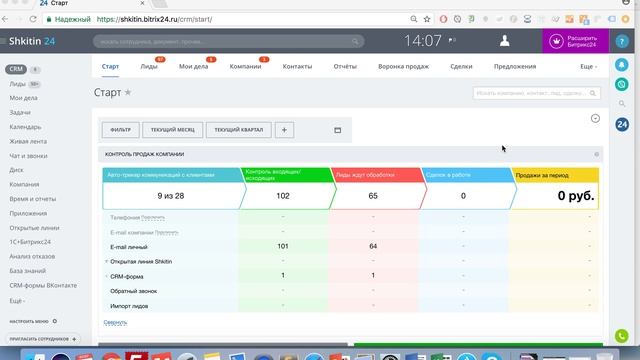
Task: Open the Воронка продаж tab
Action: click(x=403, y=67)
